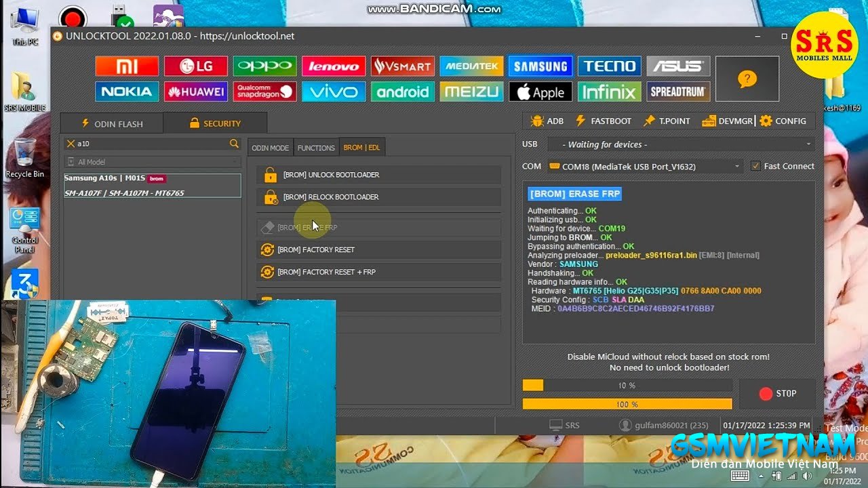Select Samsung A10s | M01S model entry
The image size is (868, 488).
pos(152,186)
